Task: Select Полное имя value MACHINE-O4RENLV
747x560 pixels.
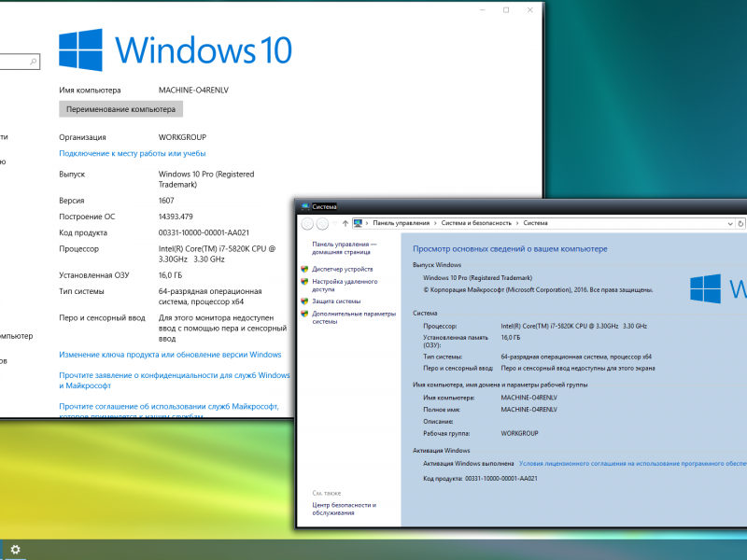Action: click(529, 410)
